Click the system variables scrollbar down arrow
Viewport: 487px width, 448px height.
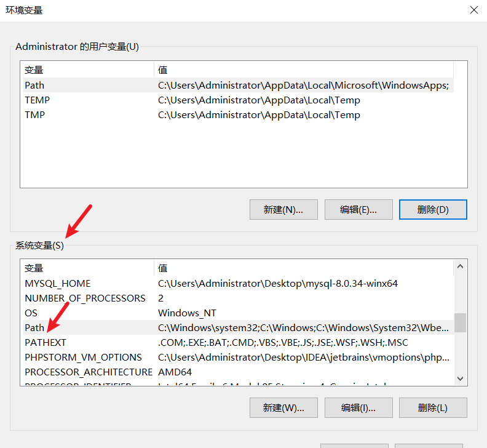click(460, 379)
